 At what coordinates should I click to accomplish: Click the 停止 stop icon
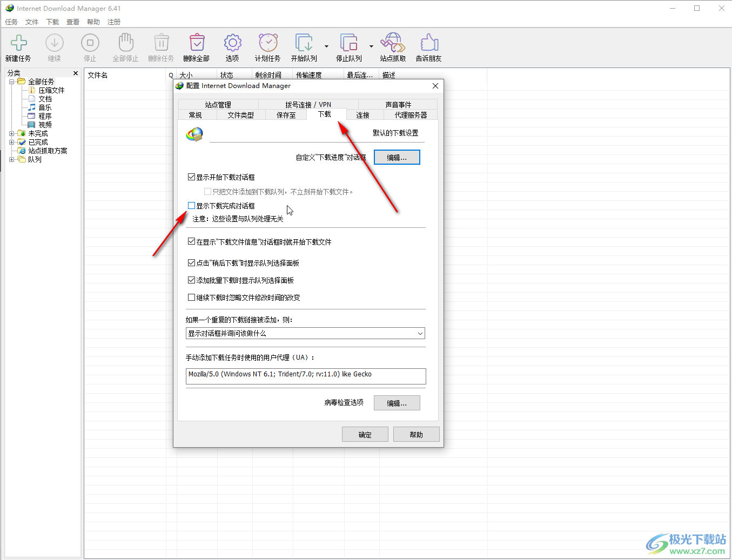(90, 43)
